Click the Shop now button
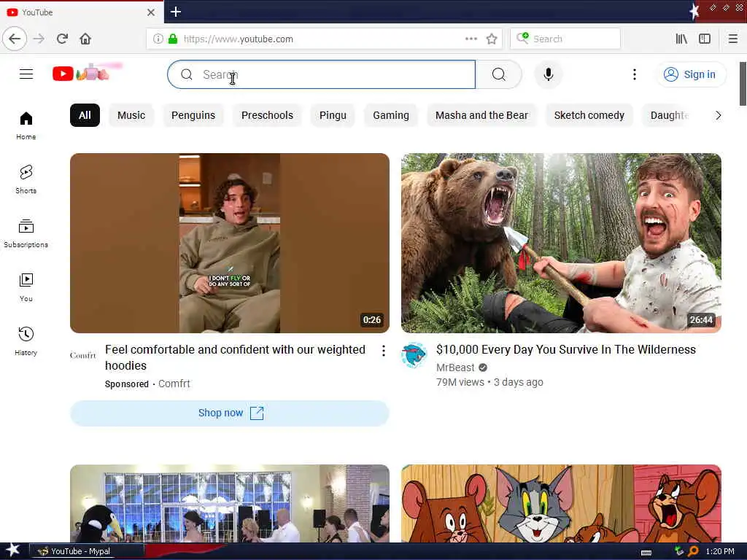 pos(230,413)
